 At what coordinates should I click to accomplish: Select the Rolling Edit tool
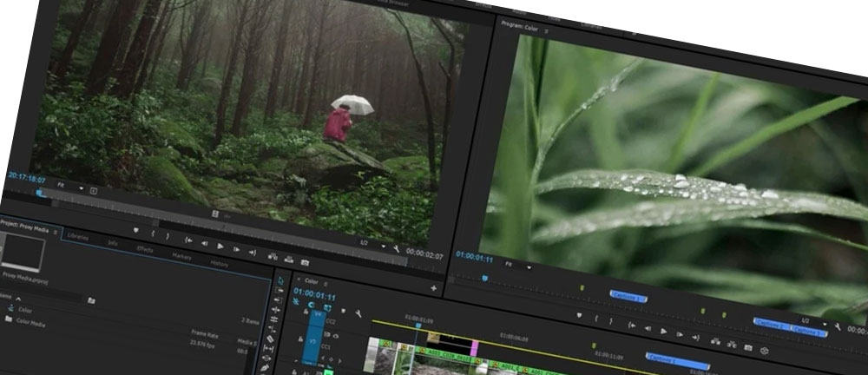[x=274, y=319]
